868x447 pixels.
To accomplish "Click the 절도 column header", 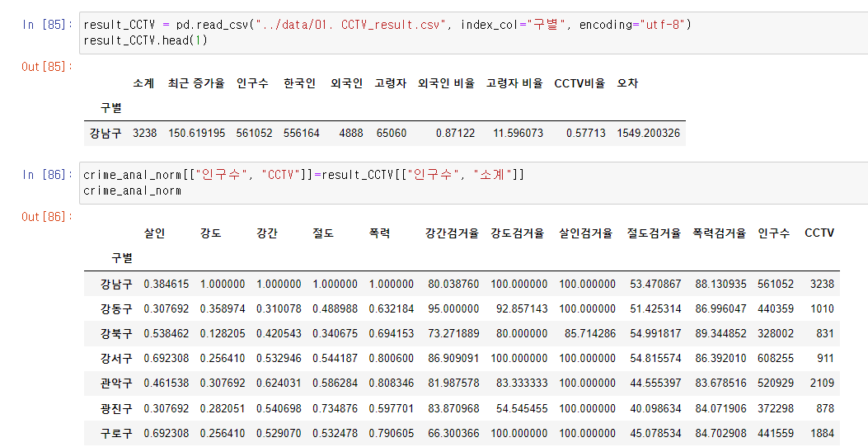I will pyautogui.click(x=323, y=233).
